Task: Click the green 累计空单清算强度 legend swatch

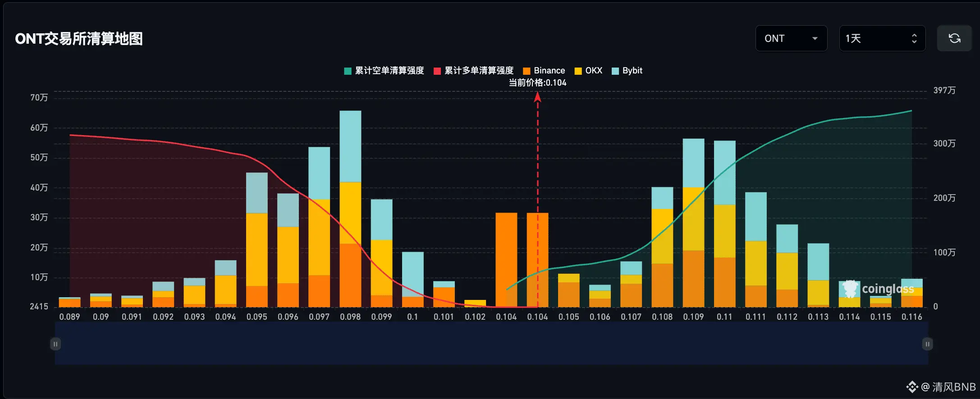Action: point(348,71)
